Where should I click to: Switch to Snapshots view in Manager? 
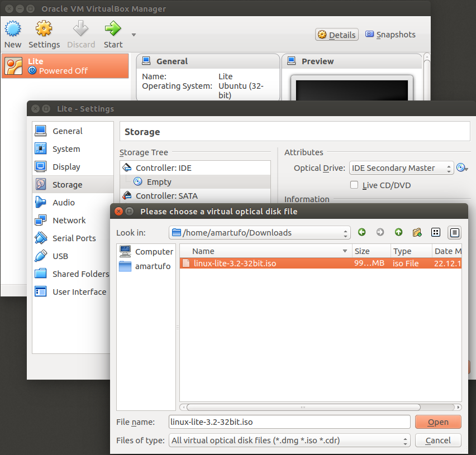[390, 35]
